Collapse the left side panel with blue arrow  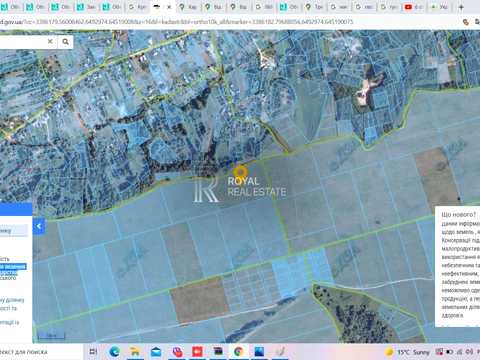(39, 226)
